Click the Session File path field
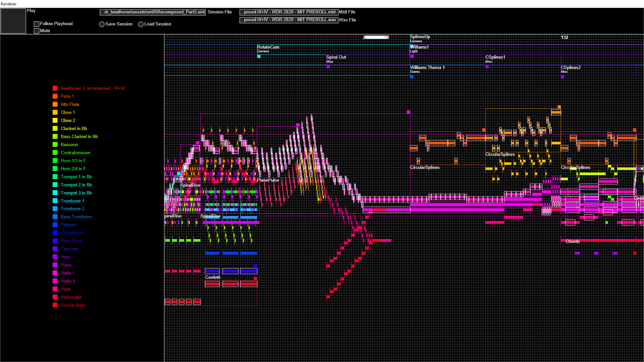This screenshot has width=644, height=362. [x=153, y=12]
